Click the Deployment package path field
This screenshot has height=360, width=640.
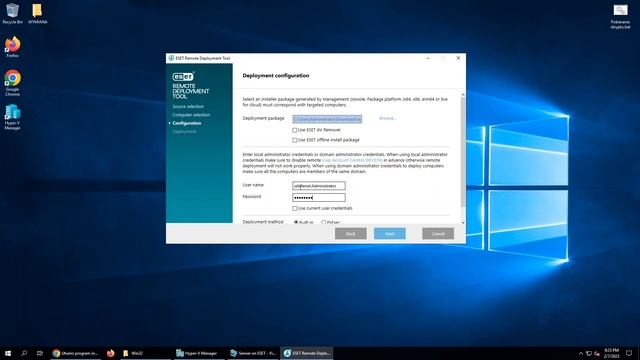(x=327, y=119)
